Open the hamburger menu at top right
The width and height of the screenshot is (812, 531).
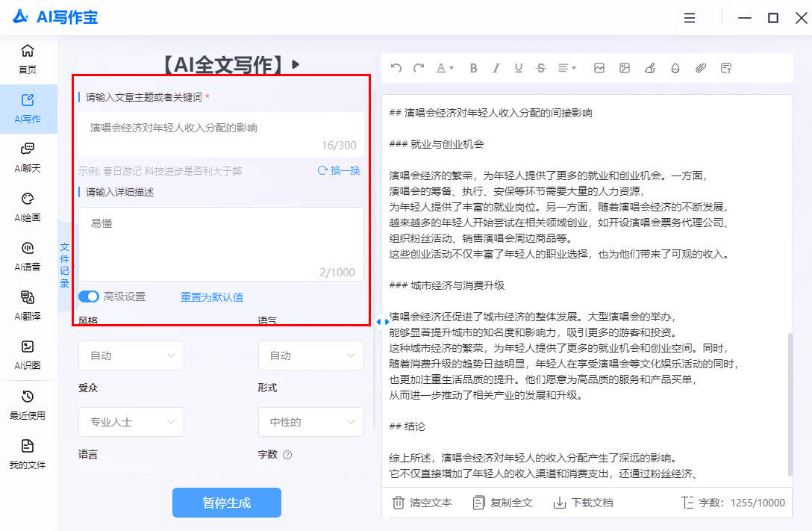689,18
